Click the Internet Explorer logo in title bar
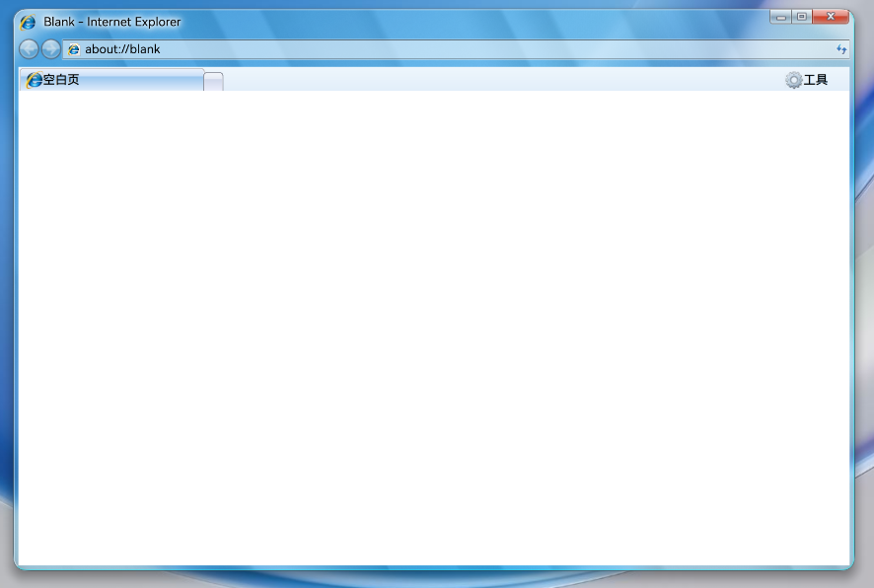 click(28, 23)
